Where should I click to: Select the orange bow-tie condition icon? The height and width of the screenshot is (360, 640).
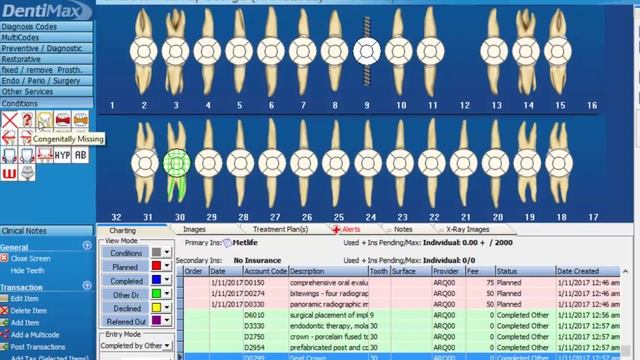coord(80,120)
